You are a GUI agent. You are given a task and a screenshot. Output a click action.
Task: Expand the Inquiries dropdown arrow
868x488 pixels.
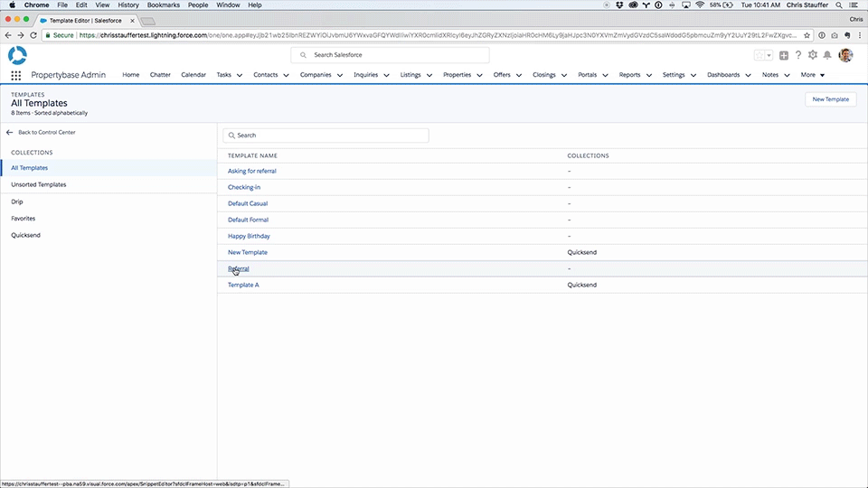(x=386, y=75)
